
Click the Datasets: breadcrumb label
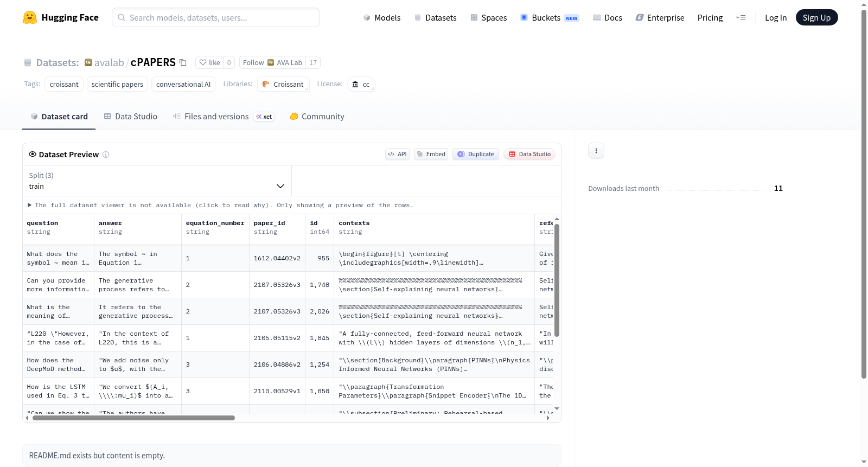point(58,62)
